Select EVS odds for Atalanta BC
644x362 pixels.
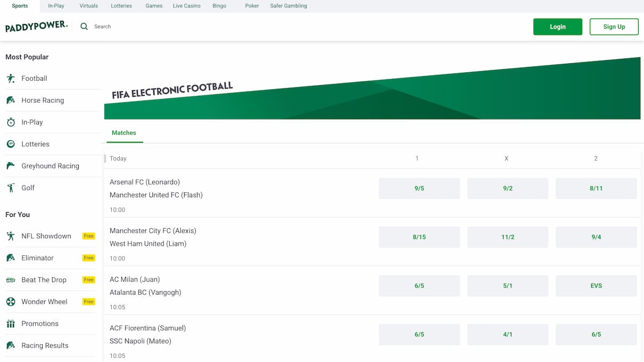click(596, 286)
